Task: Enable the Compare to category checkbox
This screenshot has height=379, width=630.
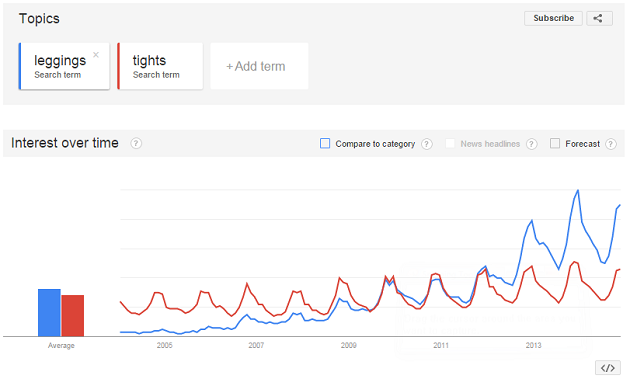Action: 325,143
